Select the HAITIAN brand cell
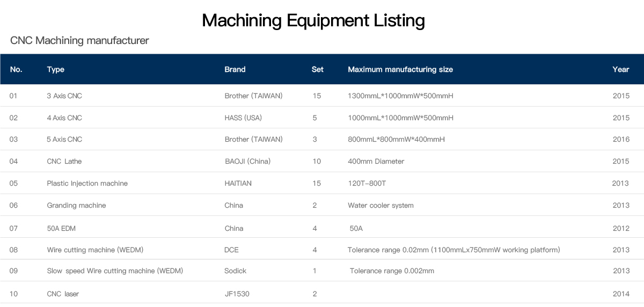644x307 pixels. (x=238, y=183)
